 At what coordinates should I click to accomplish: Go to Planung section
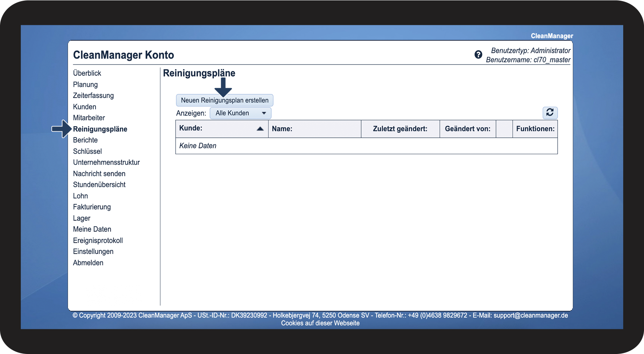85,85
